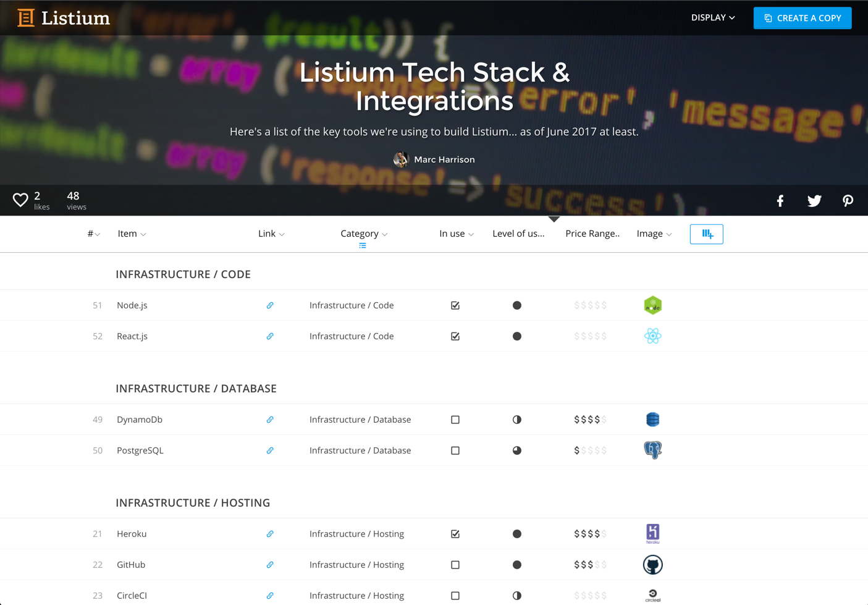This screenshot has width=868, height=605.
Task: Click Heroku level of use circle
Action: click(x=517, y=534)
